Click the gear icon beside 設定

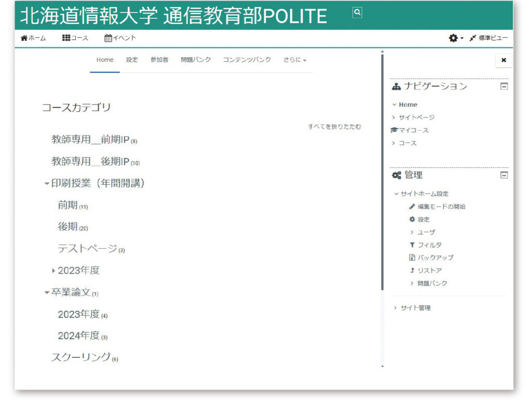(412, 220)
